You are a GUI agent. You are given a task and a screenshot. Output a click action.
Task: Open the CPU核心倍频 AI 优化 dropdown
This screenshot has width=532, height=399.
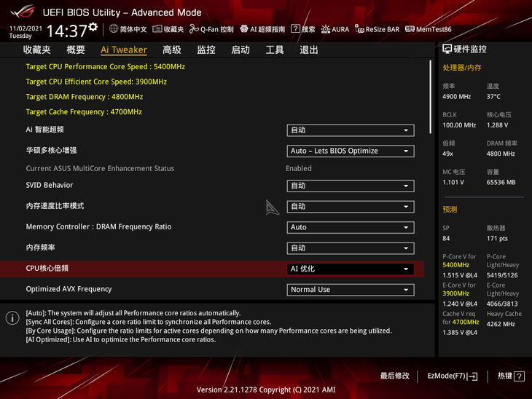coord(351,269)
